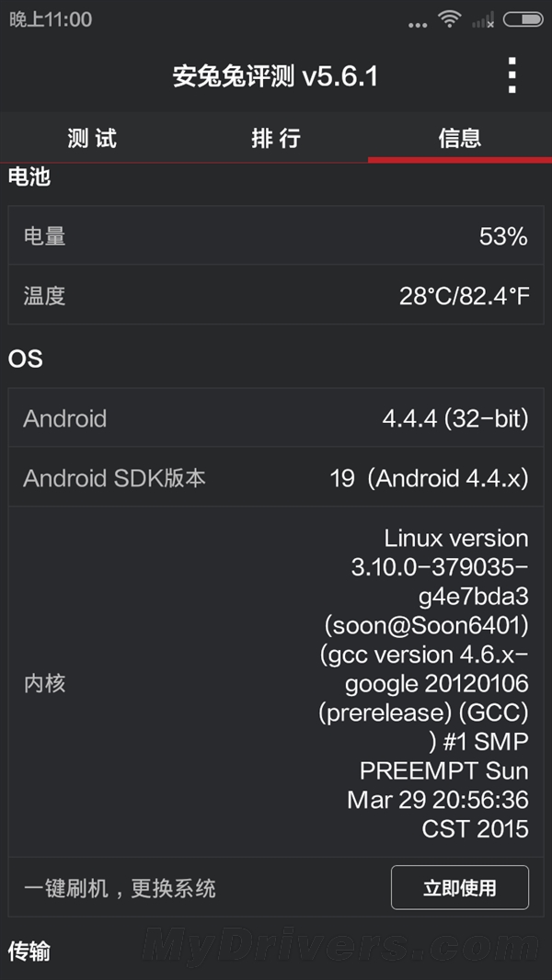
Task: Tap the Android 4.4.4 version row
Action: click(x=276, y=418)
